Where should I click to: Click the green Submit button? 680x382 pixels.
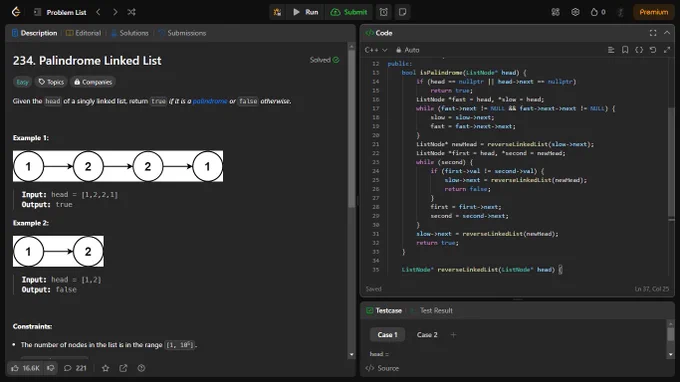[x=349, y=12]
